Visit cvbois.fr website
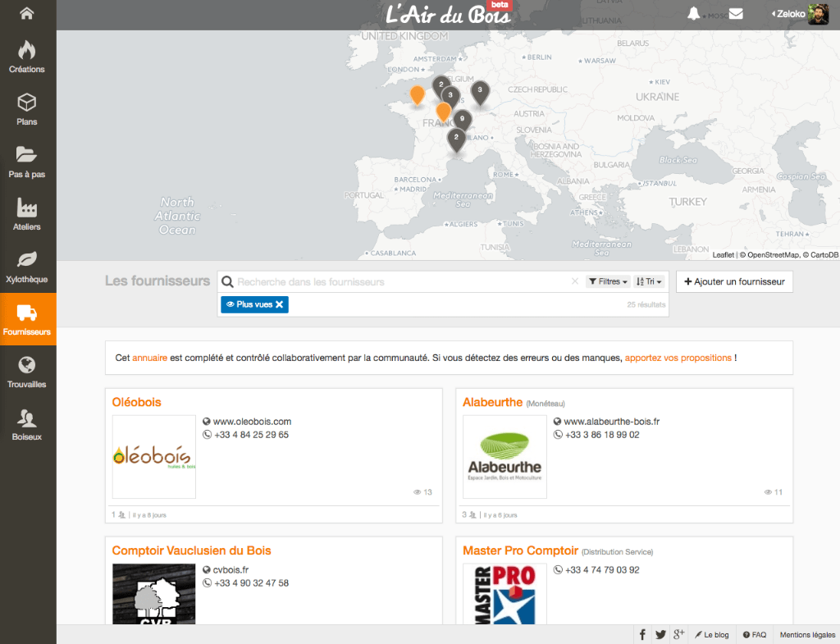This screenshot has width=840, height=644. [231, 570]
